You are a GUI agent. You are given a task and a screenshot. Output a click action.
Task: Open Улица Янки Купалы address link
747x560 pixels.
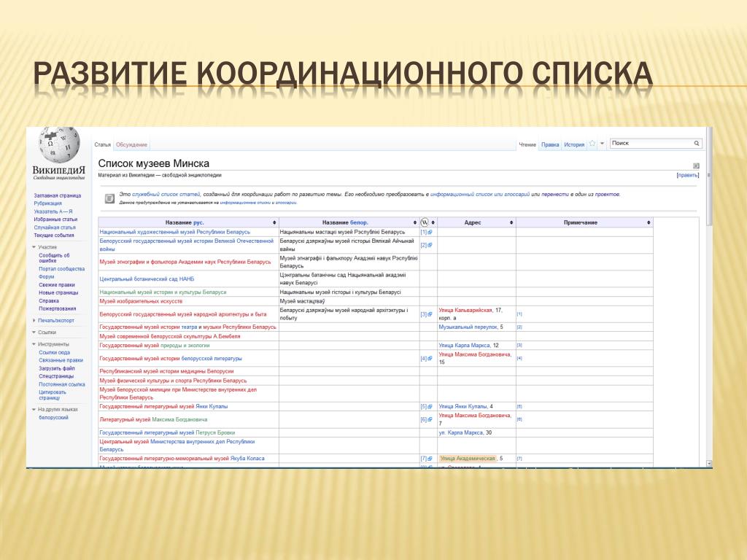[x=462, y=407]
